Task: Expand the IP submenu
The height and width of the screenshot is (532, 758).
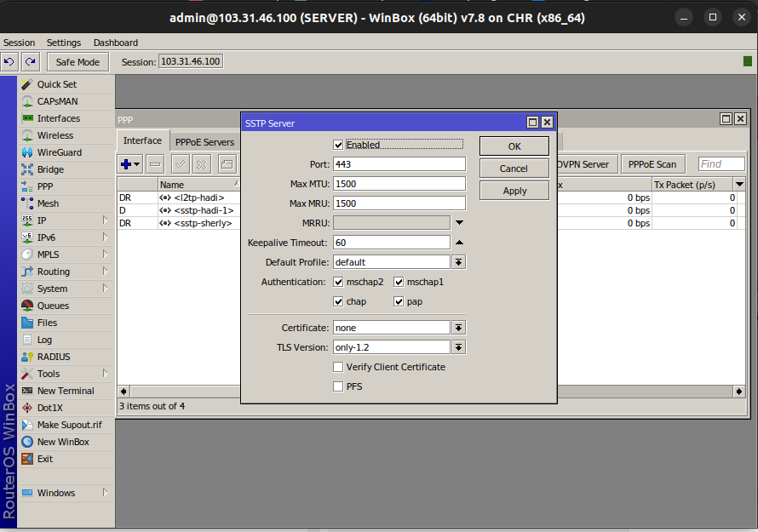Action: click(105, 220)
